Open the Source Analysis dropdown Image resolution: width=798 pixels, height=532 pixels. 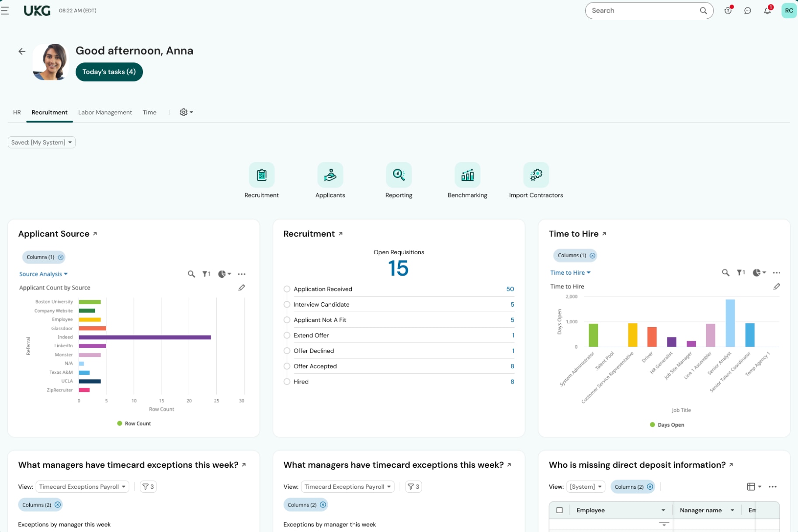[43, 274]
